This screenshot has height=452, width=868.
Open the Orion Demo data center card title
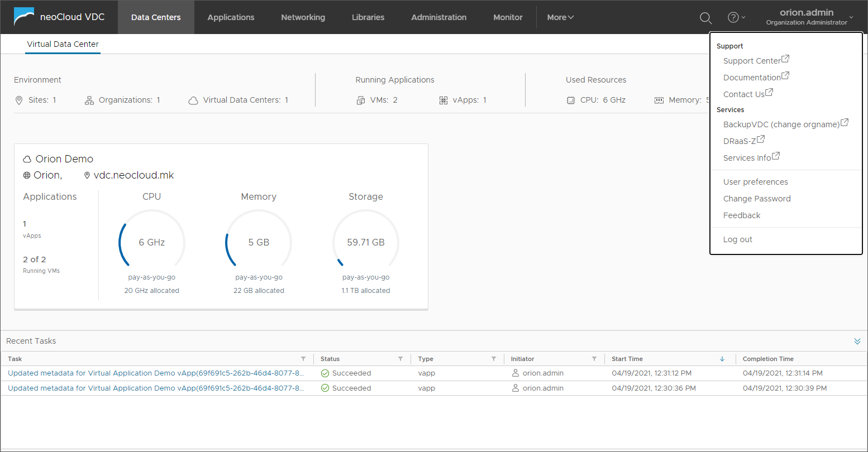[64, 159]
